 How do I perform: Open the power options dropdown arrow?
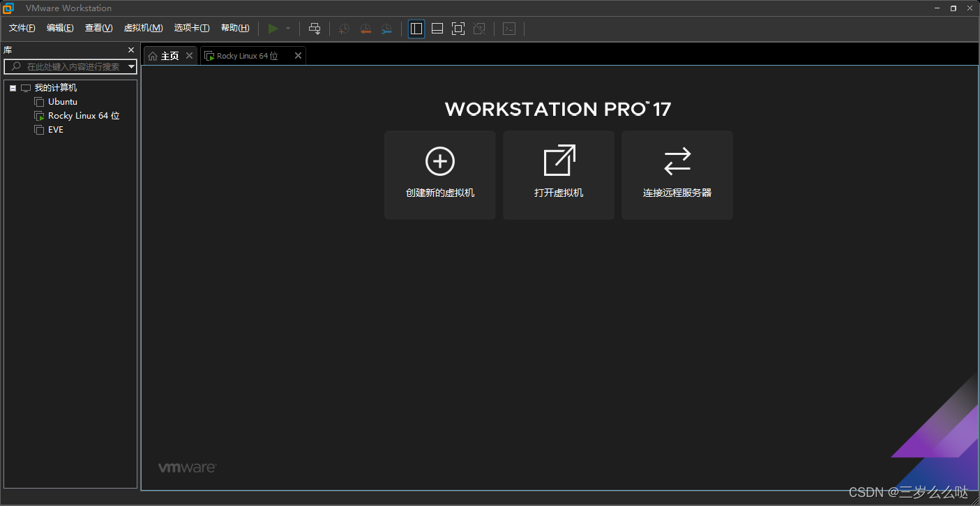pos(288,29)
